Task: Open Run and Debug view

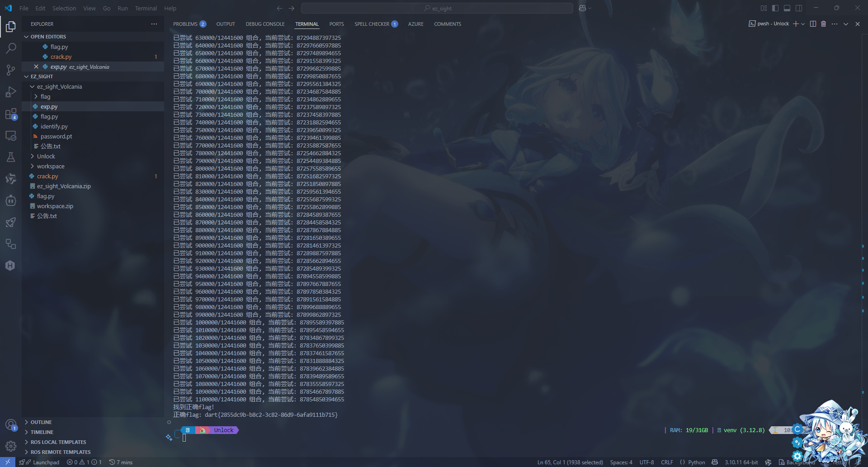Action: click(11, 92)
